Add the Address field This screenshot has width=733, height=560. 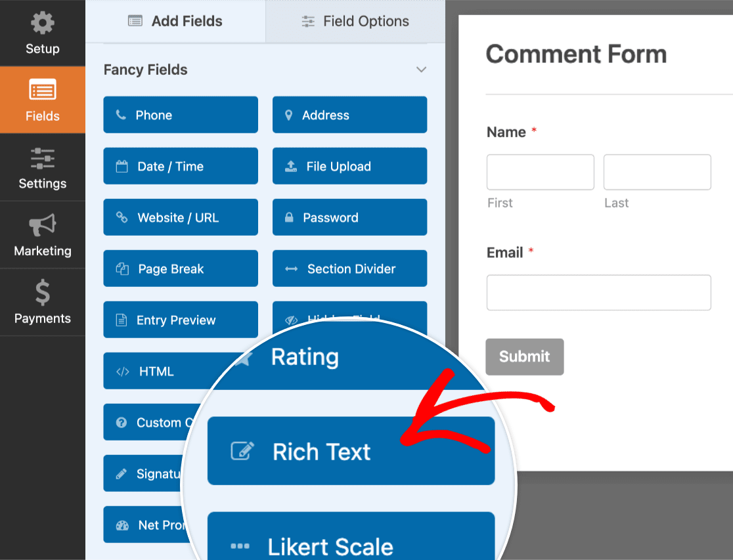tap(349, 115)
